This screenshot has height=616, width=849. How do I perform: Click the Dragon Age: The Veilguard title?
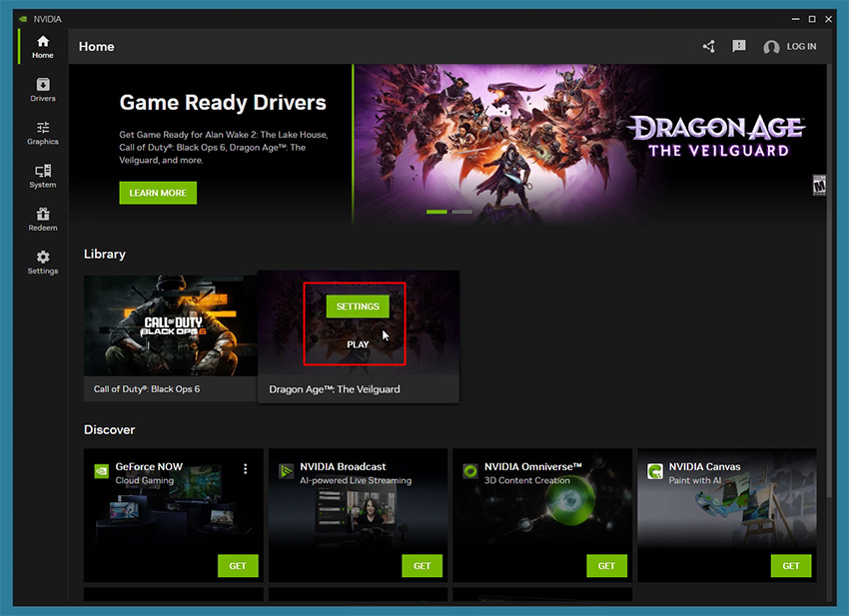334,389
